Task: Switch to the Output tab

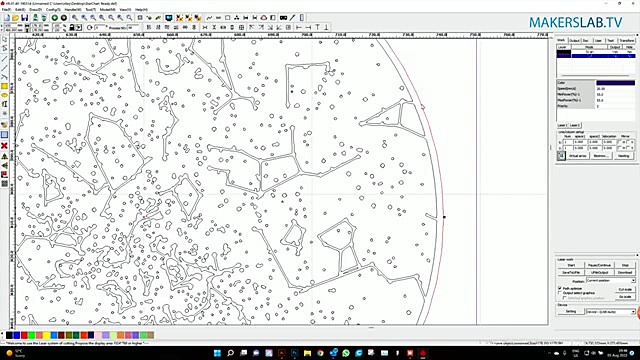Action: (x=574, y=40)
